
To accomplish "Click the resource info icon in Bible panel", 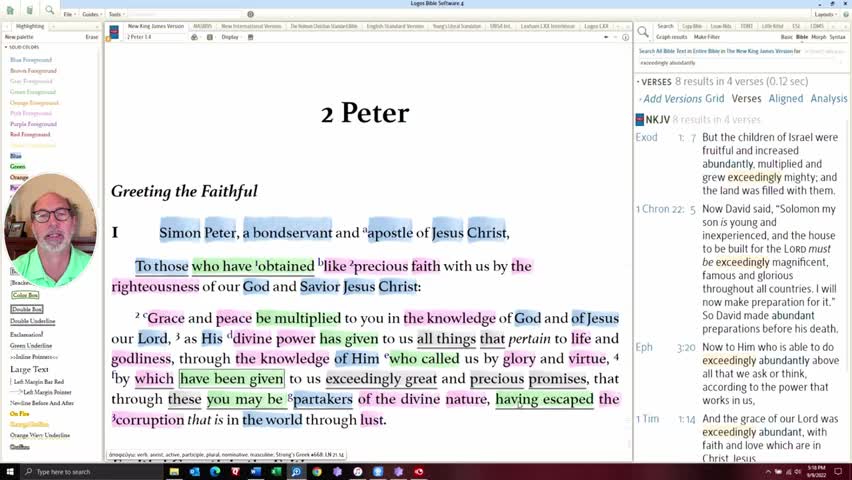I will 625,37.
